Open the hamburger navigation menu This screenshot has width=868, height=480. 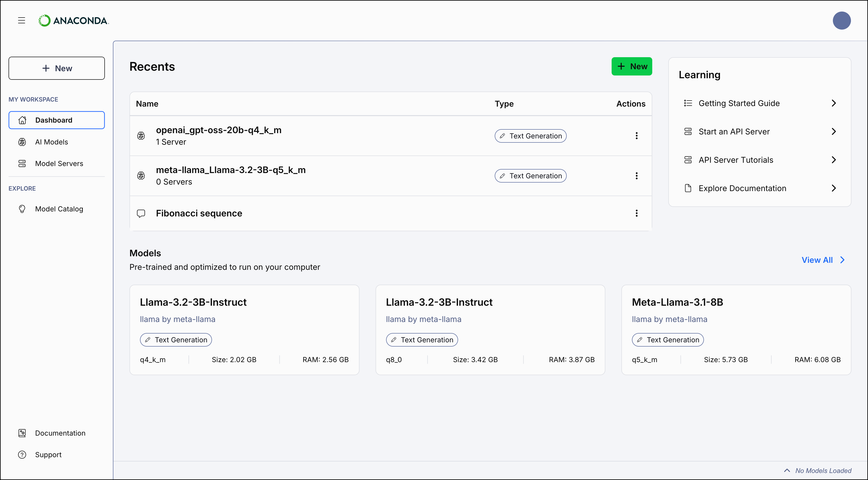[22, 21]
